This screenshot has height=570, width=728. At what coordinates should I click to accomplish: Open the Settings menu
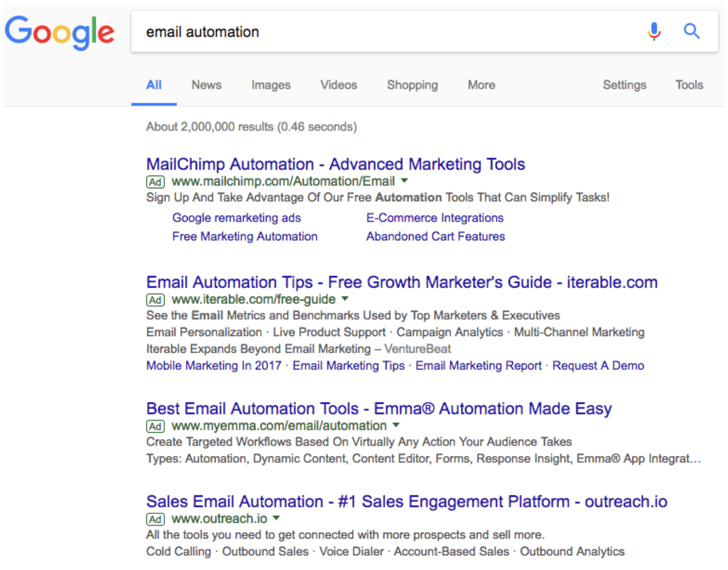click(624, 85)
